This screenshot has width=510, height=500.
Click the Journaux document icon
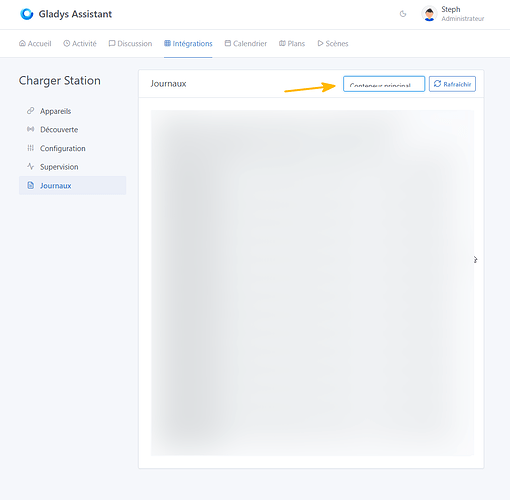30,185
